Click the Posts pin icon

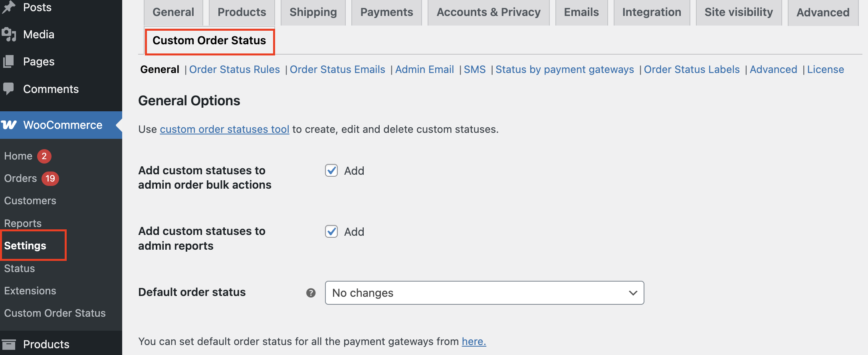pyautogui.click(x=8, y=7)
